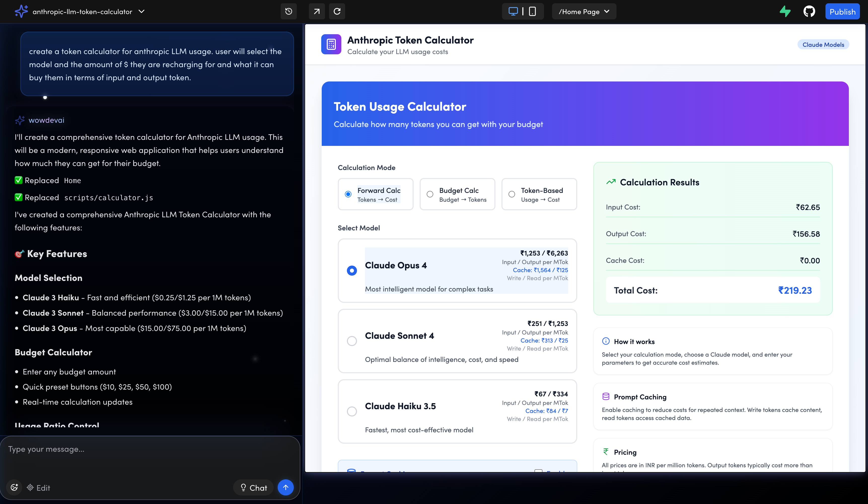Click the ₹251 / ₹1,253 Sonnet price
Image resolution: width=868 pixels, height=504 pixels.
click(x=548, y=323)
